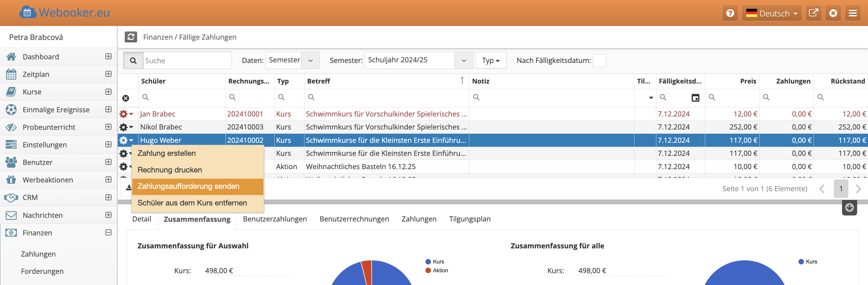Open the gear menu for Nikol Brabec
The height and width of the screenshot is (285, 868).
tap(126, 127)
